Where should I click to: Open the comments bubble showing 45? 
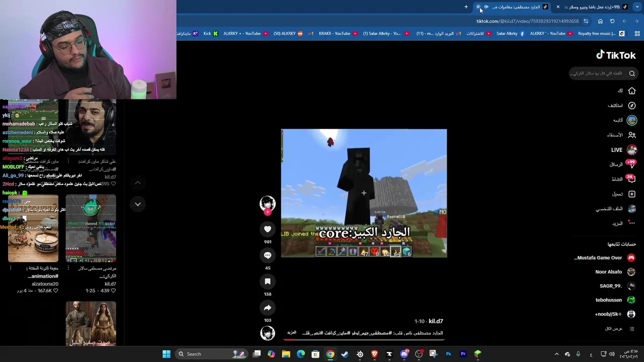[268, 255]
